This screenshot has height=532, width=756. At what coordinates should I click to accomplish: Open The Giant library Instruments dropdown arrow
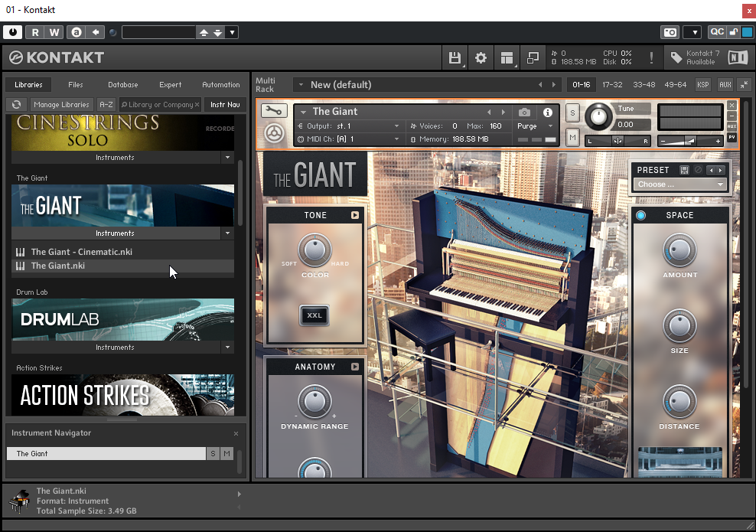[x=227, y=233]
